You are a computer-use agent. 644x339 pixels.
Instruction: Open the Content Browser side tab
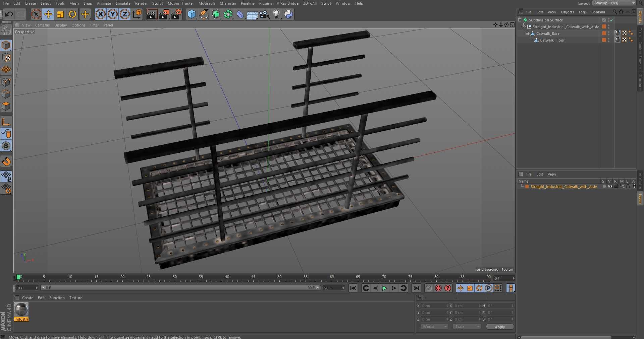click(640, 55)
